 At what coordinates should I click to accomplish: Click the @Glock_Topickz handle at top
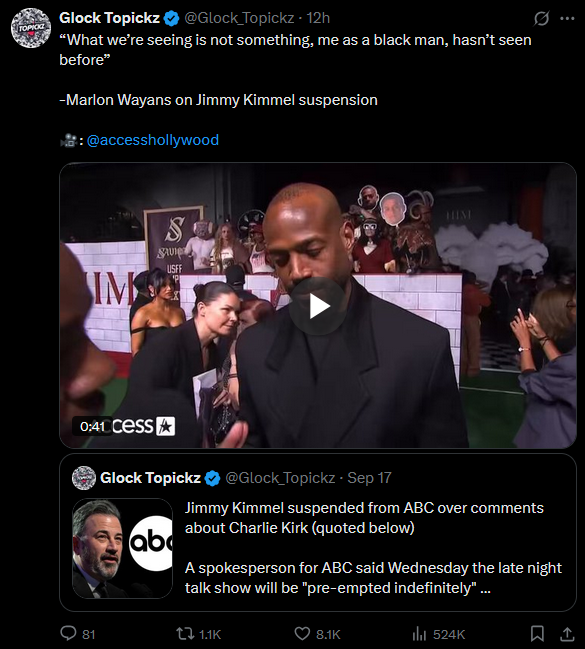pyautogui.click(x=239, y=18)
